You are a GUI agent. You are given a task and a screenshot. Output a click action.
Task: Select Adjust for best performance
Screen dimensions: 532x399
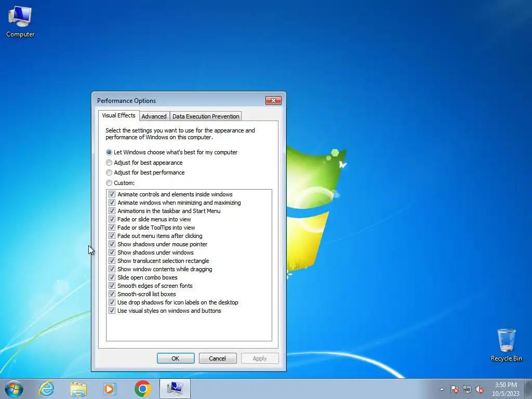(x=145, y=172)
